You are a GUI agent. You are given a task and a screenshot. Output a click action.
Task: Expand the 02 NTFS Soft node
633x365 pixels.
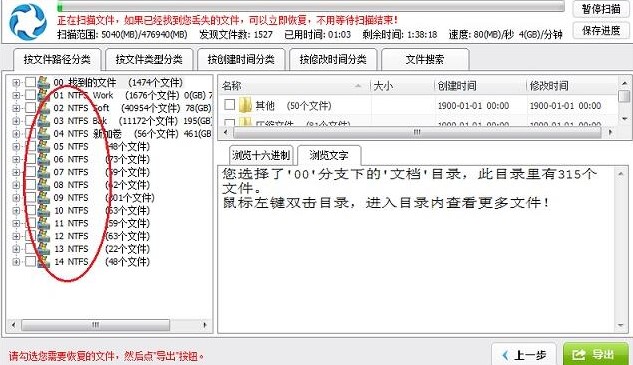tap(16, 109)
